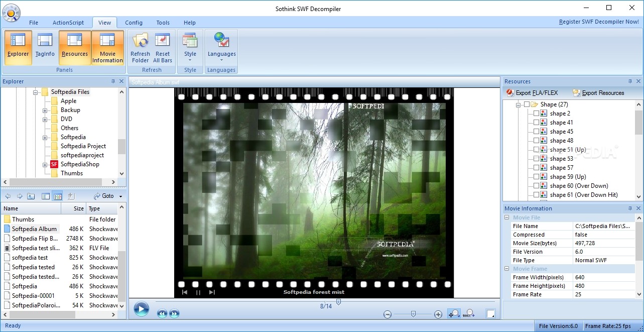Open the Goto dropdown arrow

(121, 196)
